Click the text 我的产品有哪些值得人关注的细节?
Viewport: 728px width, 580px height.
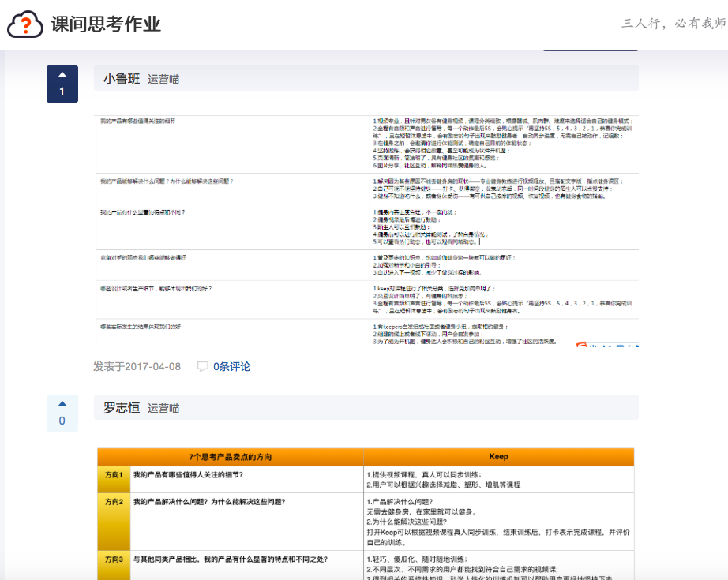tap(189, 475)
